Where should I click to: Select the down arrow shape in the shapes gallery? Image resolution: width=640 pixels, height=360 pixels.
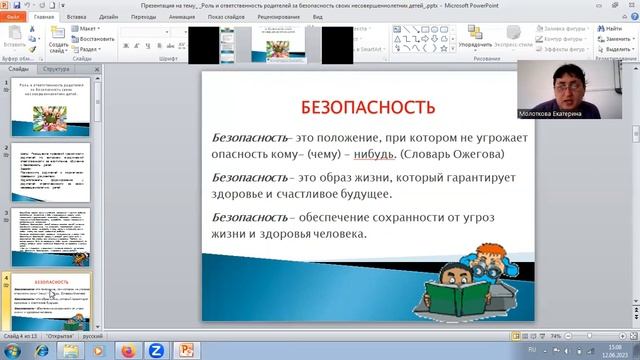tap(435, 39)
